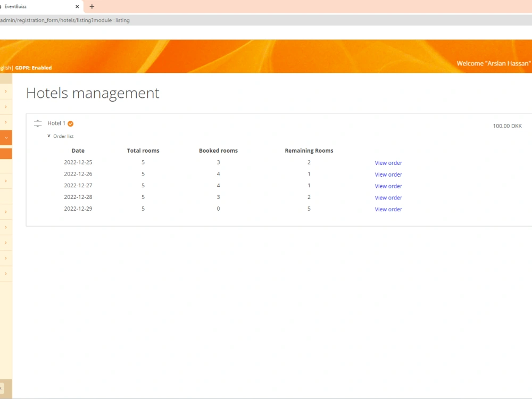Image resolution: width=532 pixels, height=399 pixels.
Task: View order for 2022-12-29
Action: [x=388, y=209]
